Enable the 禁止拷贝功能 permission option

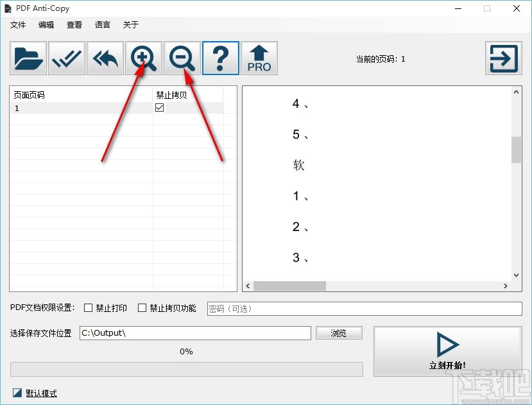click(x=142, y=308)
